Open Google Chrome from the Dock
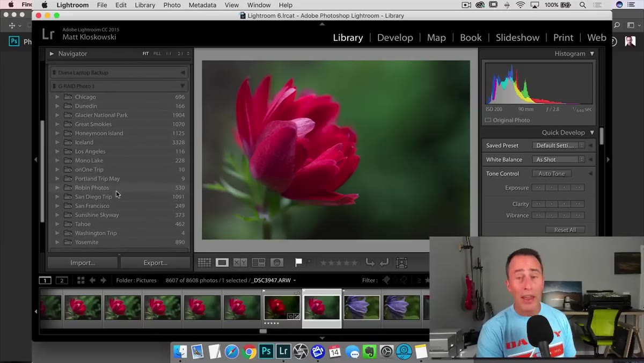The image size is (644, 363). point(249,352)
